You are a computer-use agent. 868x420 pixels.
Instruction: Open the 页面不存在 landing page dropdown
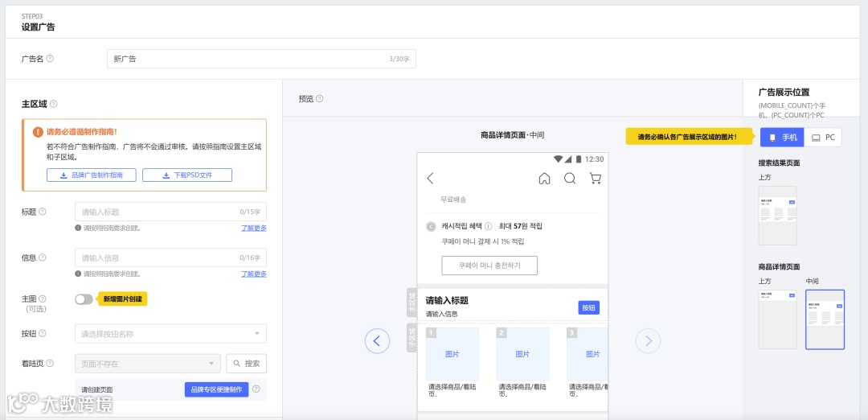pyautogui.click(x=148, y=364)
